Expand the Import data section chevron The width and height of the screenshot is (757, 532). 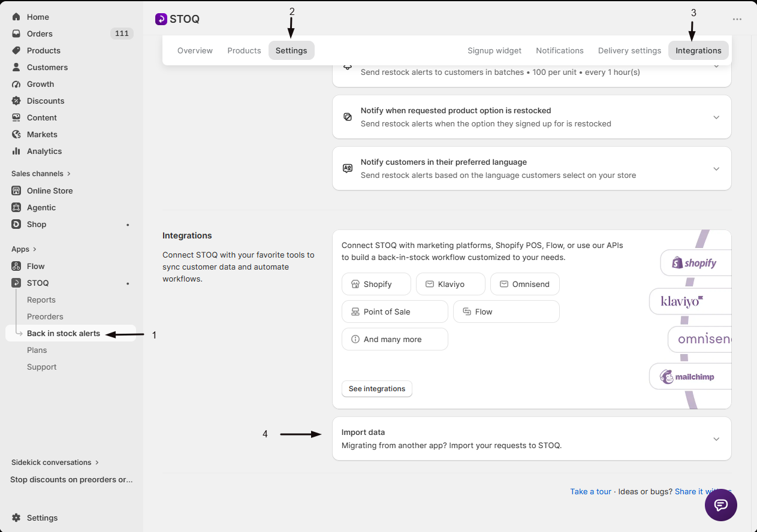[x=716, y=439]
